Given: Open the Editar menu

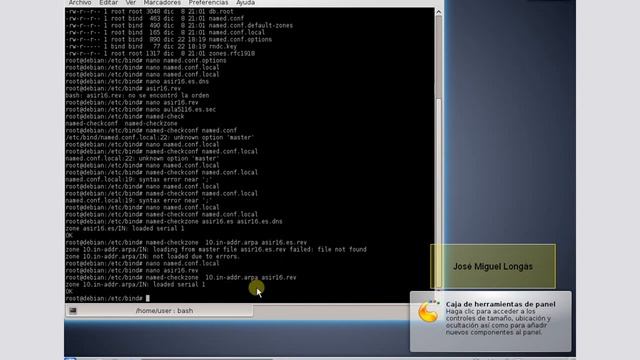Looking at the screenshot, I should click(109, 2).
